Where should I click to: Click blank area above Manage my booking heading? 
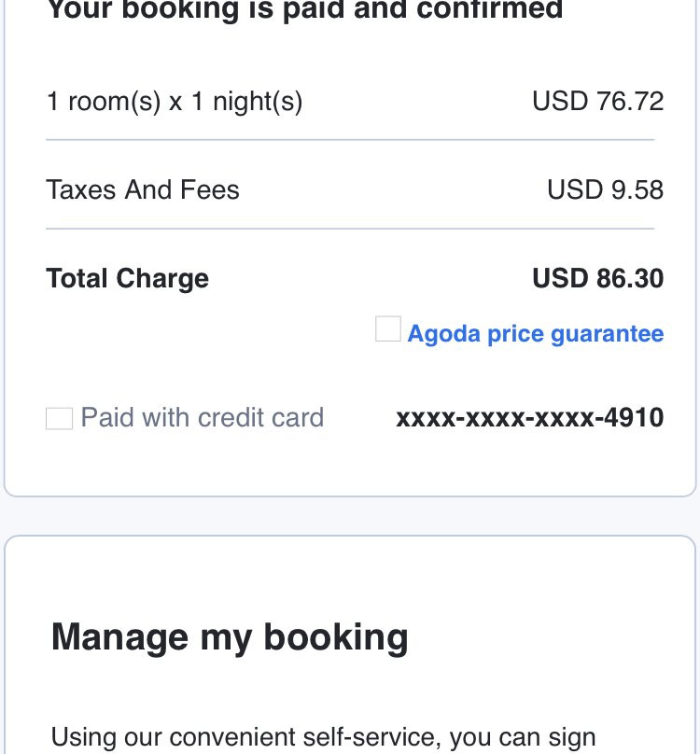coord(350,579)
